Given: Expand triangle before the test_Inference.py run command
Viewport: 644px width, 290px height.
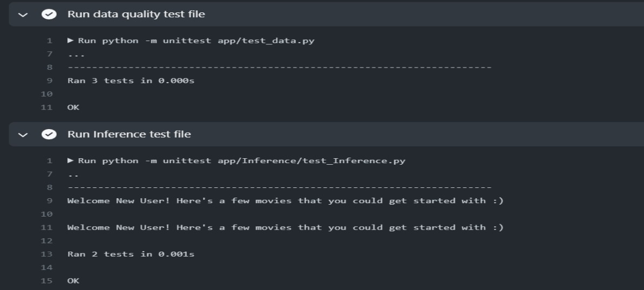Looking at the screenshot, I should tap(71, 160).
